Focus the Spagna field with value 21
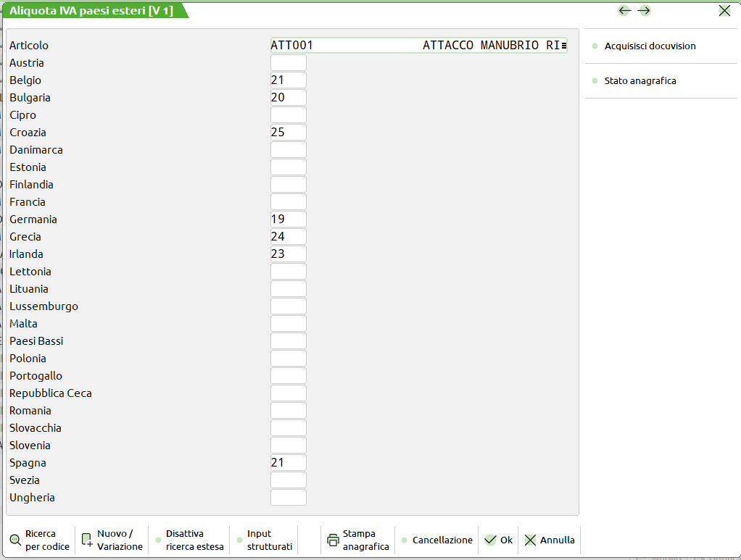This screenshot has width=741, height=560. pos(288,463)
